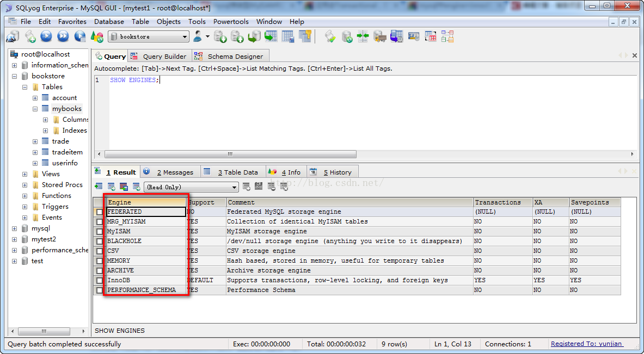
Task: Open the User Manager icon
Action: pos(198,36)
